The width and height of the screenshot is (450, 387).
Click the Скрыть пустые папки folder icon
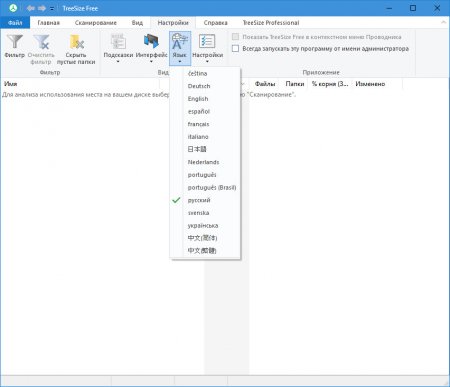point(76,42)
